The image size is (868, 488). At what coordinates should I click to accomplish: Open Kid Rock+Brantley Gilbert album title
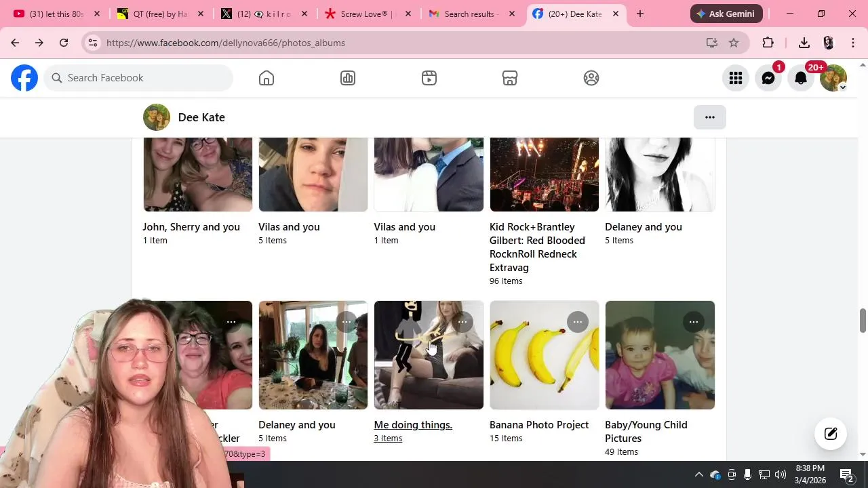coord(537,247)
